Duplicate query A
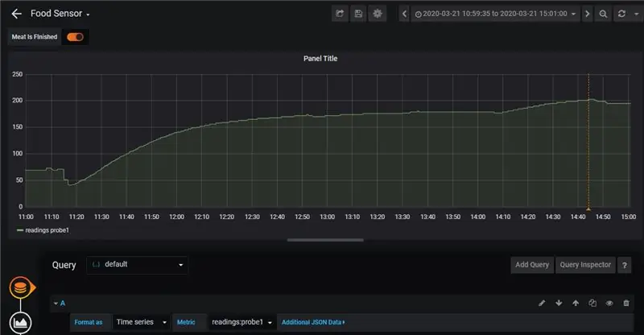Image resolution: width=644 pixels, height=335 pixels. tap(592, 304)
